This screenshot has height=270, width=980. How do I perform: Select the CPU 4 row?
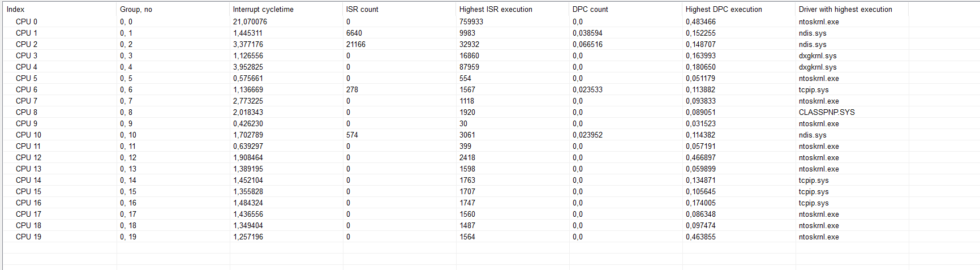tap(27, 67)
